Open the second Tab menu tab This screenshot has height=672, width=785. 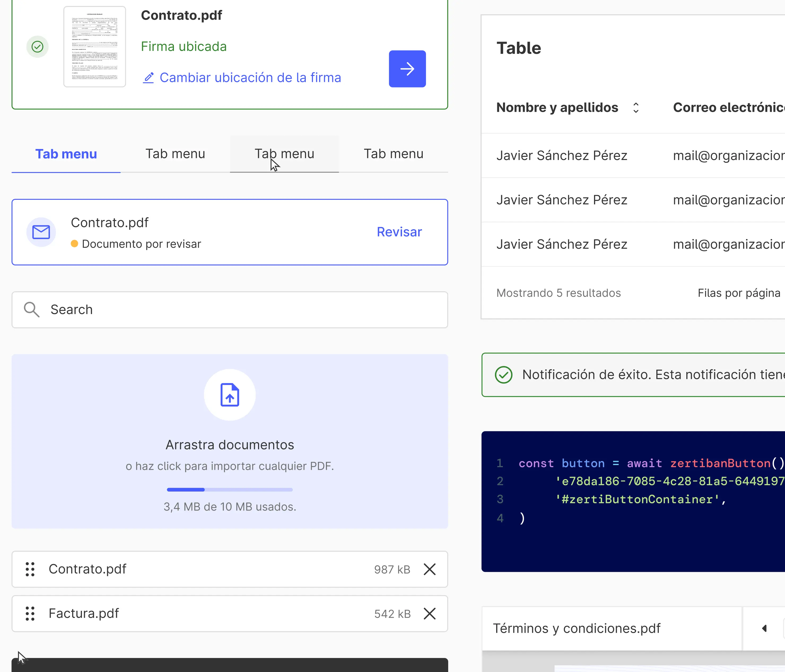(175, 154)
